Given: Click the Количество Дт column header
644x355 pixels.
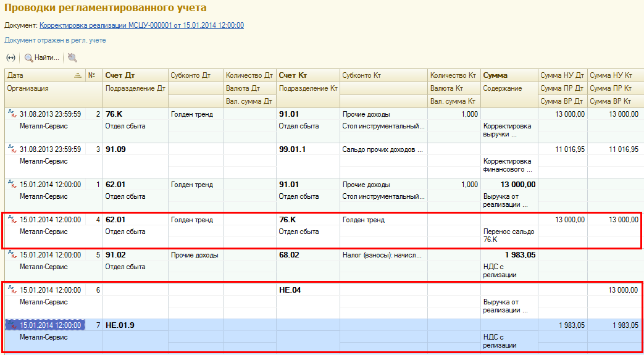Looking at the screenshot, I should point(249,75).
